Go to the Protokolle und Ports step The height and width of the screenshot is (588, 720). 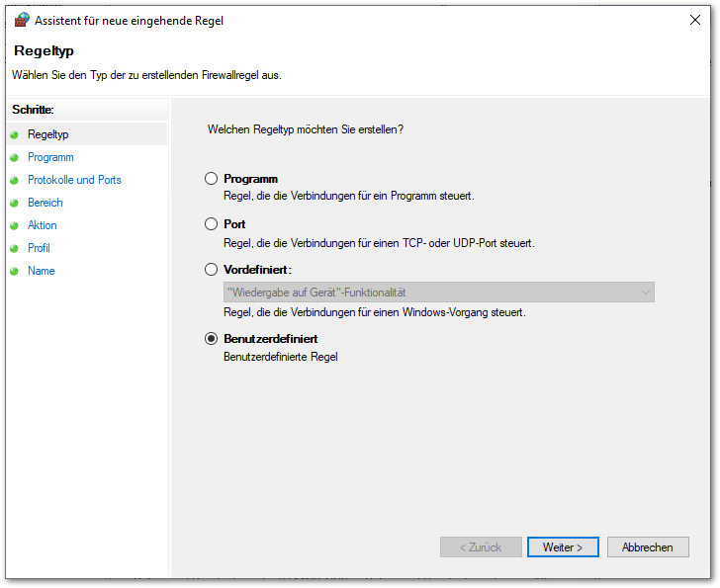pyautogui.click(x=74, y=180)
